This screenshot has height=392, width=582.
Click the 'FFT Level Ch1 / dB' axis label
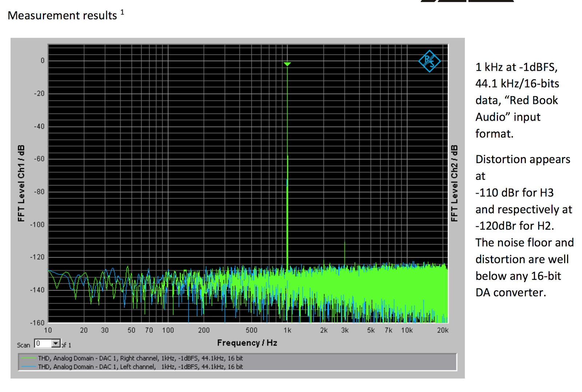(21, 183)
